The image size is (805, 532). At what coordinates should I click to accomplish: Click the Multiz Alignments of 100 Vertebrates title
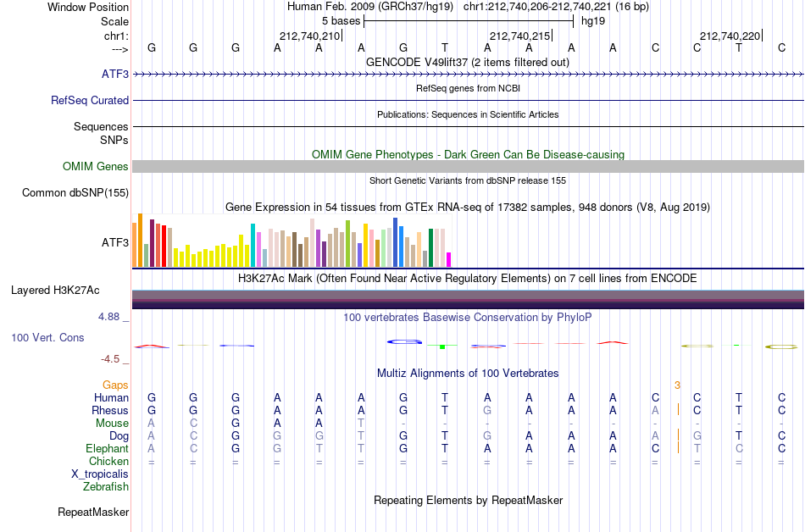pos(468,374)
